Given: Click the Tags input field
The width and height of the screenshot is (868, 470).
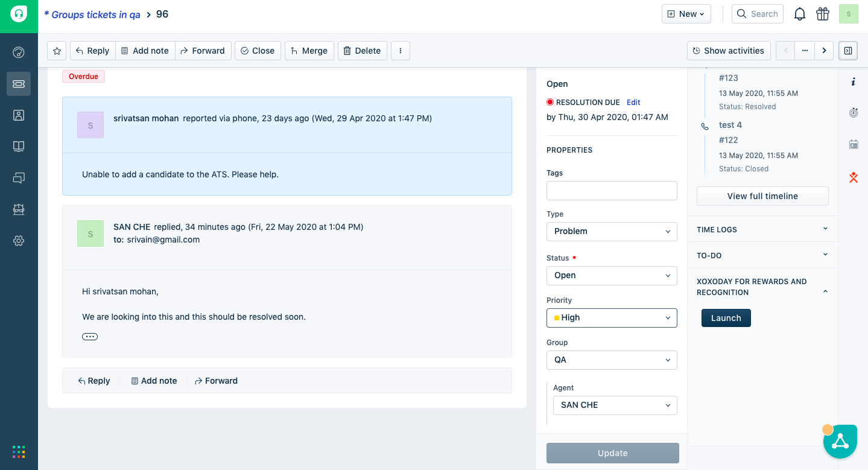Looking at the screenshot, I should (612, 191).
